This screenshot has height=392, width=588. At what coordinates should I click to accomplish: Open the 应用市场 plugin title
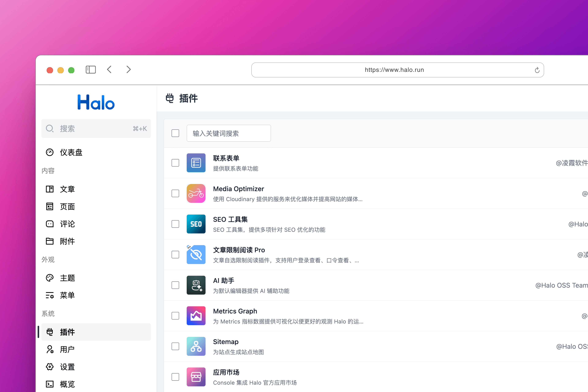click(x=226, y=372)
